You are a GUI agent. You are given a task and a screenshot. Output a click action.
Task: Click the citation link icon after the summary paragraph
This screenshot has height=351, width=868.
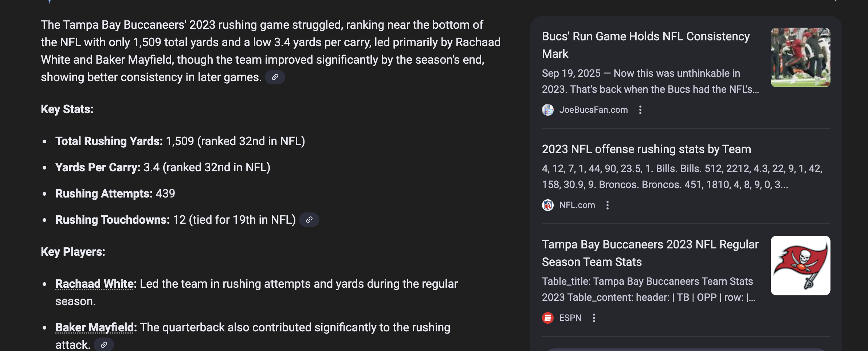[x=275, y=77]
